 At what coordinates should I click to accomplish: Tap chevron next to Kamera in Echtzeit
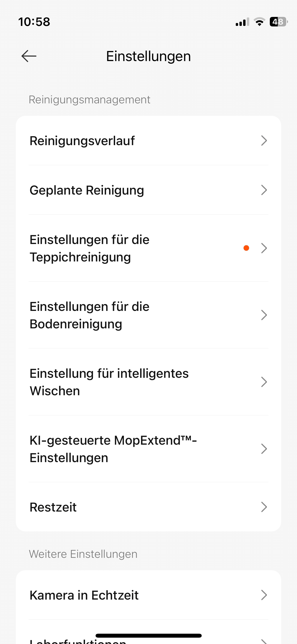264,595
